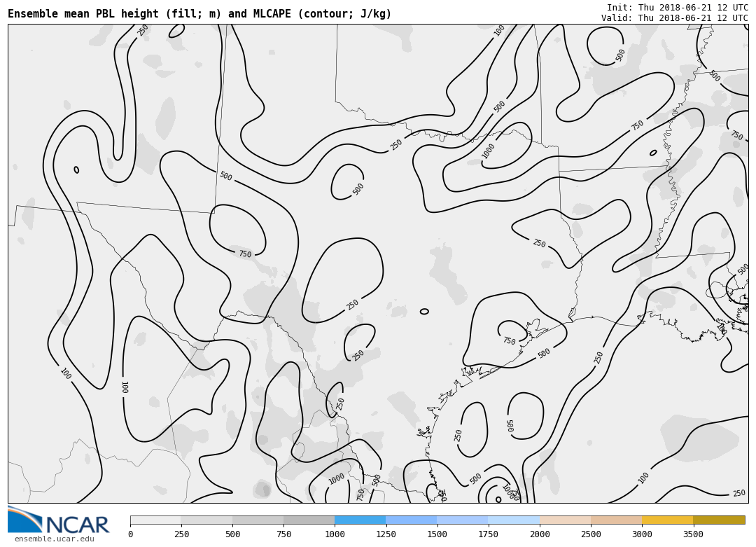Choose the 1500–1750 light blue colorbar swatch
The height and width of the screenshot is (547, 756).
pos(462,520)
